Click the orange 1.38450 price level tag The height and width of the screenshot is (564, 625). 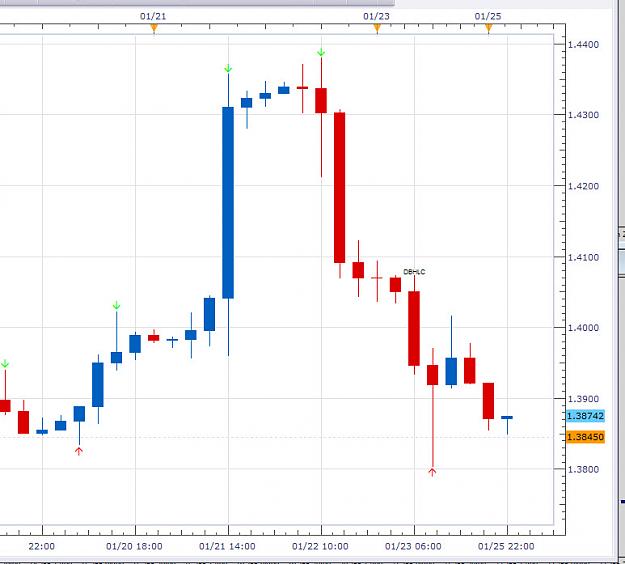pos(585,437)
